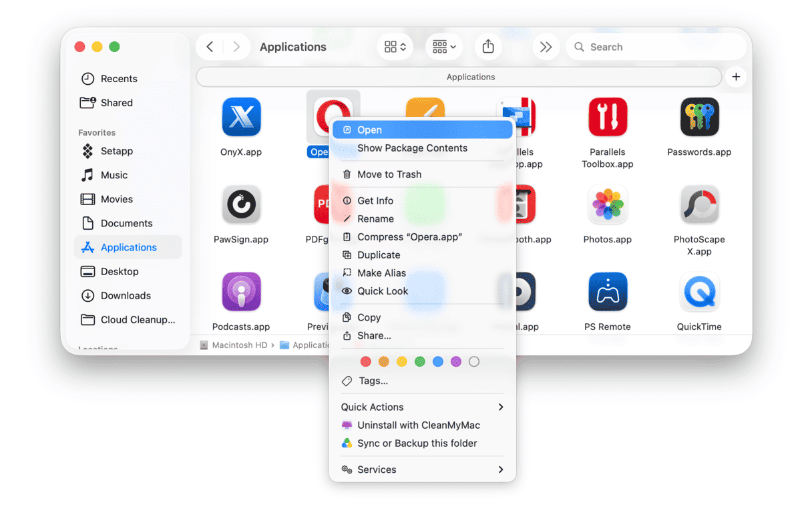Apply the blue tag color
Viewport: 812px width, 531px height.
437,361
